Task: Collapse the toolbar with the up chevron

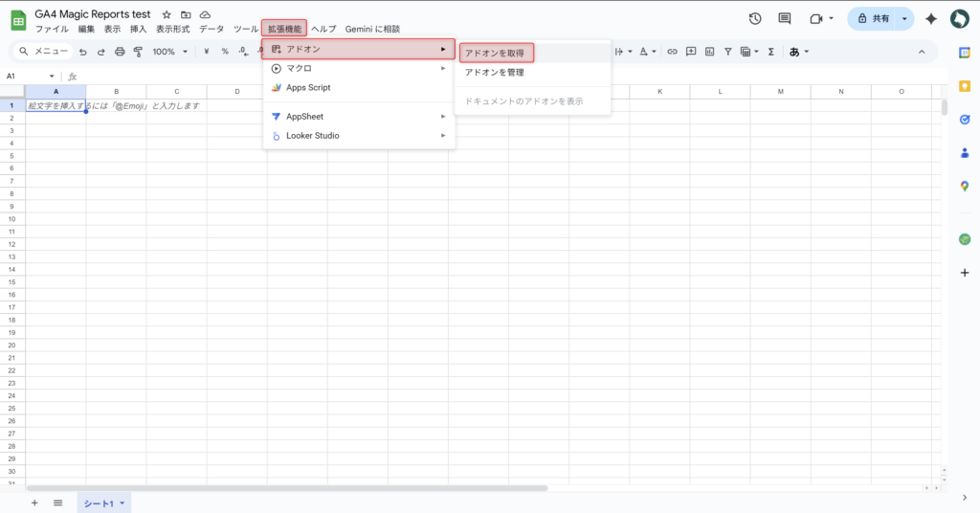Action: (x=922, y=52)
